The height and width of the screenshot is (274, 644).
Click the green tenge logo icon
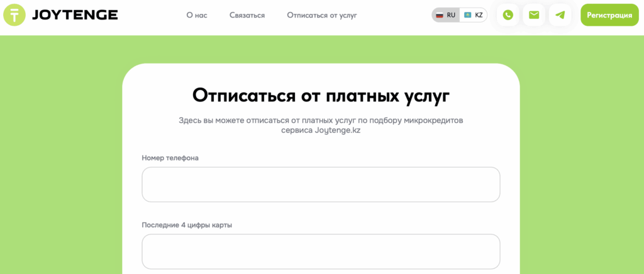point(14,14)
